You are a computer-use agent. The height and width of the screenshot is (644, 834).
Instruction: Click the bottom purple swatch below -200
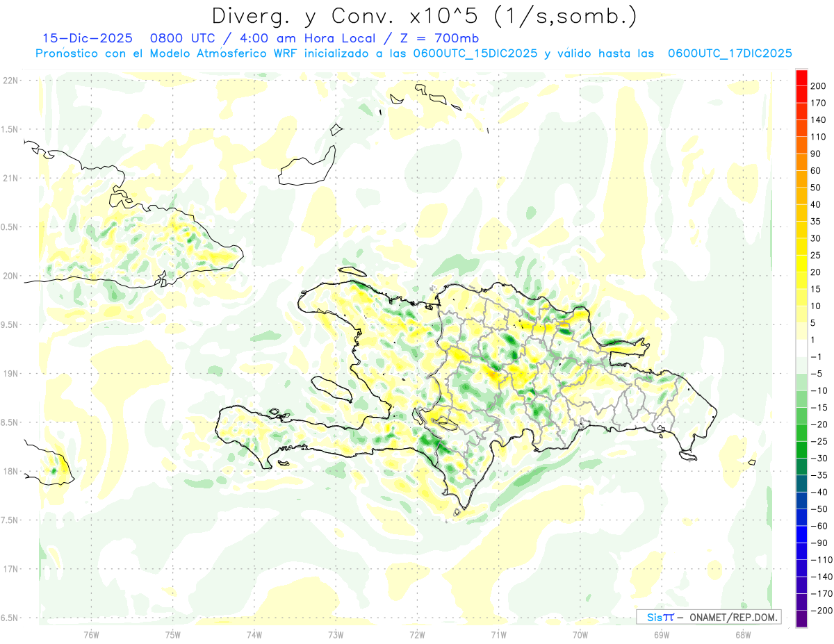[x=801, y=619]
